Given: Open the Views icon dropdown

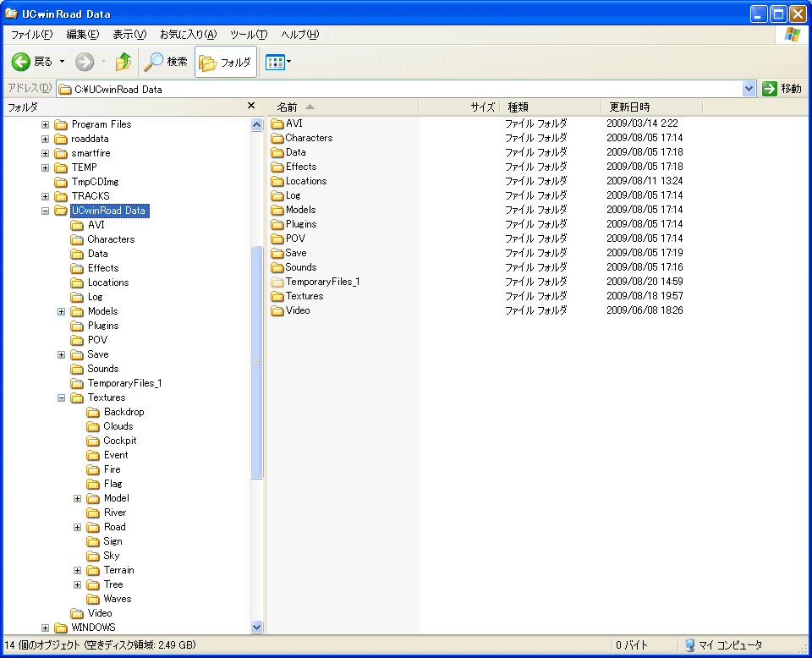Looking at the screenshot, I should pos(278,62).
